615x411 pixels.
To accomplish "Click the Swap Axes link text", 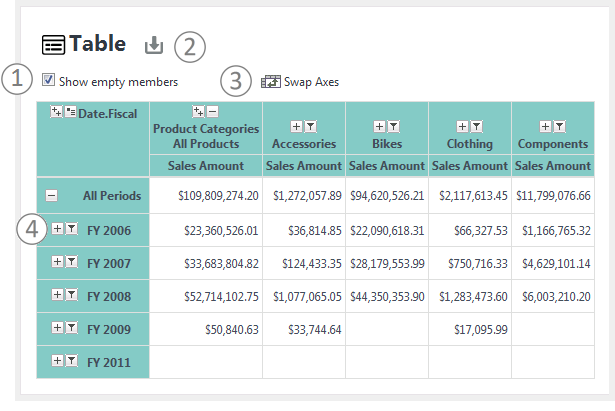I will pyautogui.click(x=311, y=82).
